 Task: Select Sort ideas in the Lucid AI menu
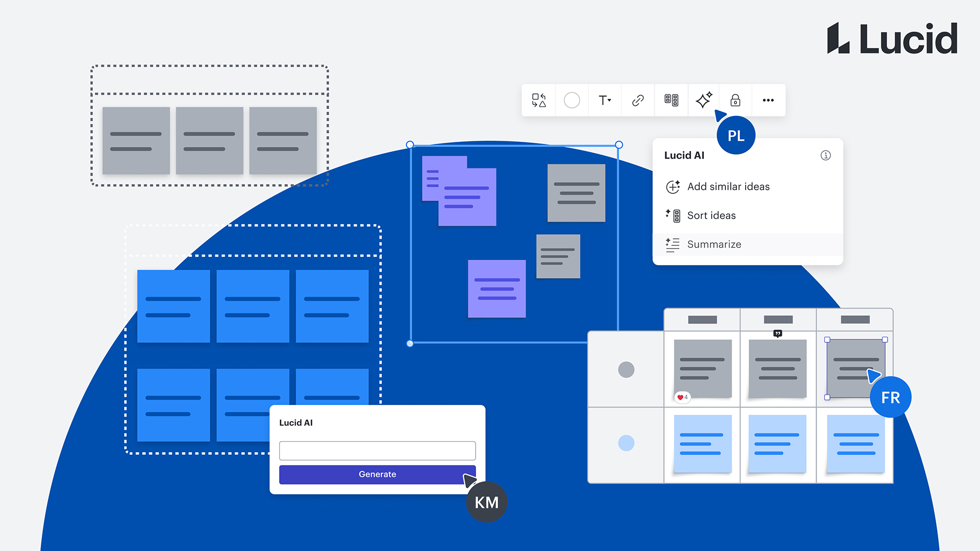click(x=712, y=215)
